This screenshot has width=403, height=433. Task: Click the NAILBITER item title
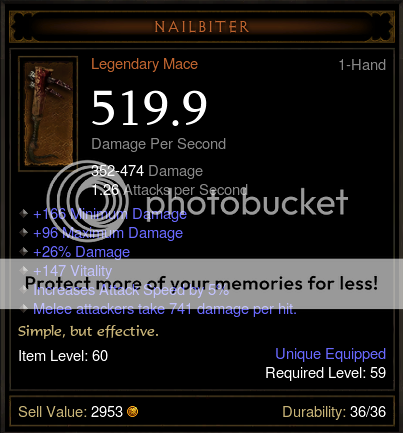coord(202,27)
